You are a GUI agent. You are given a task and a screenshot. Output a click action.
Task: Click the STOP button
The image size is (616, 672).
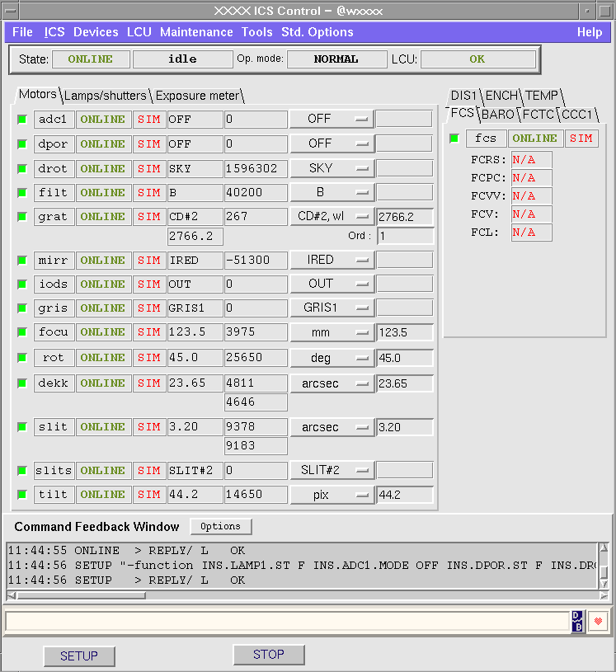coord(269,655)
